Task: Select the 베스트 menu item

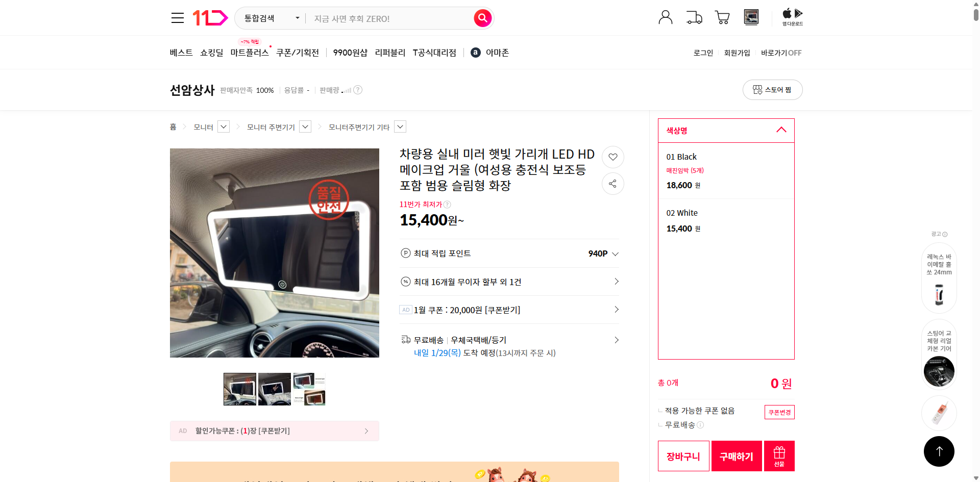Action: click(x=181, y=52)
